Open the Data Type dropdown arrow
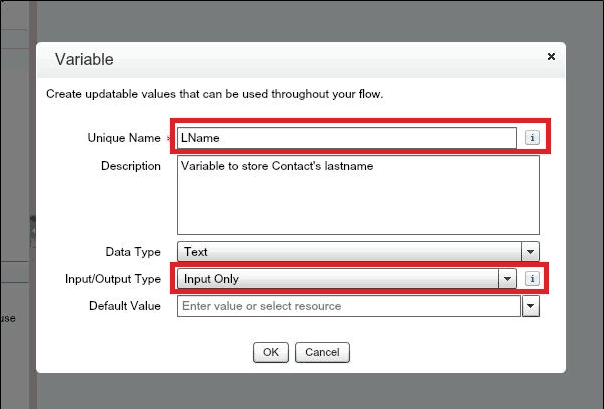This screenshot has width=604, height=409. 531,252
